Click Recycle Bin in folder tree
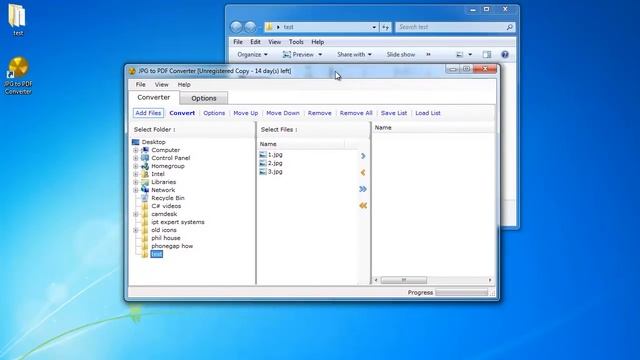Image resolution: width=640 pixels, height=360 pixels. (x=168, y=198)
